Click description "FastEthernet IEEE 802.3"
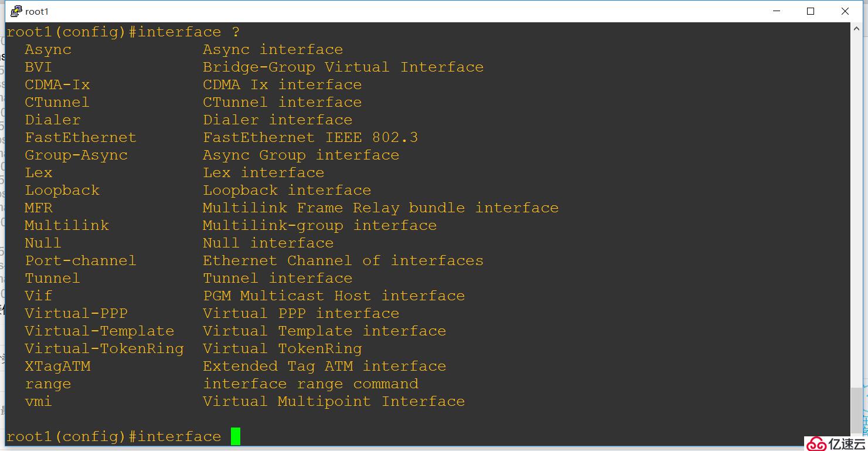868x451 pixels. 311,138
